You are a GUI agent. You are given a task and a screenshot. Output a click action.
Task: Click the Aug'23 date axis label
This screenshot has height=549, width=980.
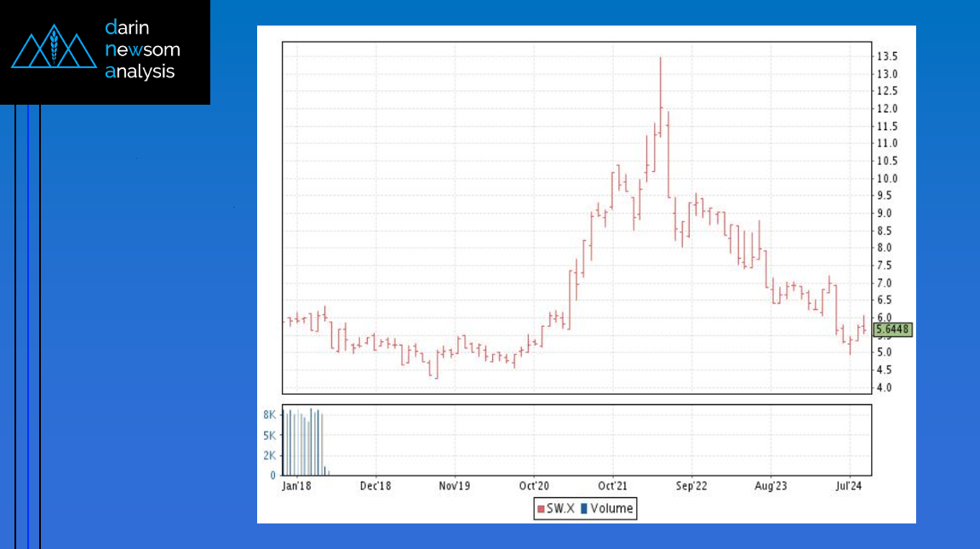click(771, 487)
